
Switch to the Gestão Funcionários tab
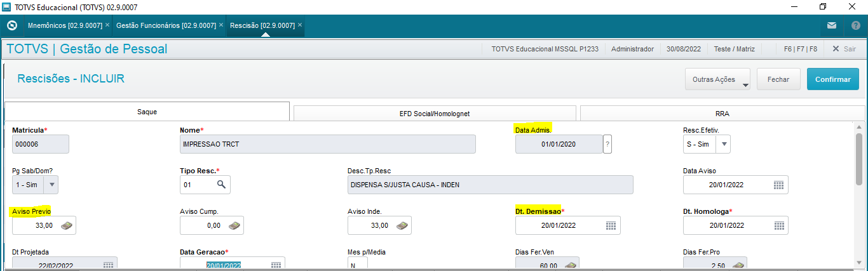(166, 25)
